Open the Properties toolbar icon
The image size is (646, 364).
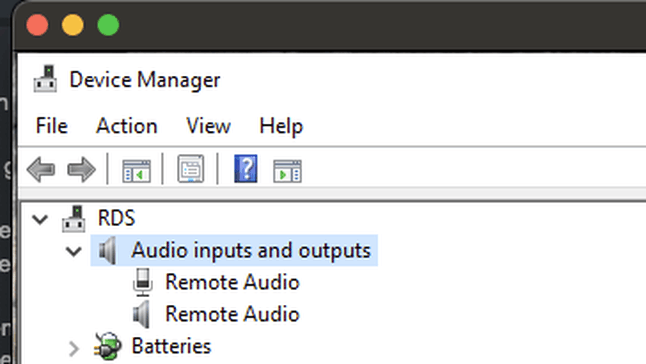(191, 168)
